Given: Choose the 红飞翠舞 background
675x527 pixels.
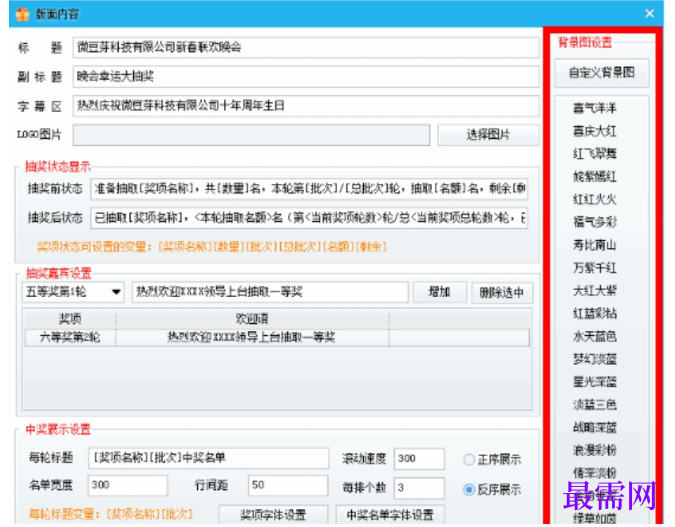Looking at the screenshot, I should coord(595,154).
